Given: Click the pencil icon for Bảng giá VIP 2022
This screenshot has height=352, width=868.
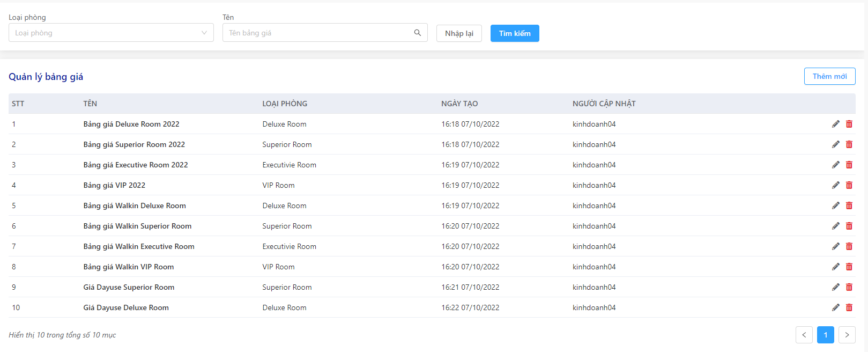Looking at the screenshot, I should coord(836,185).
